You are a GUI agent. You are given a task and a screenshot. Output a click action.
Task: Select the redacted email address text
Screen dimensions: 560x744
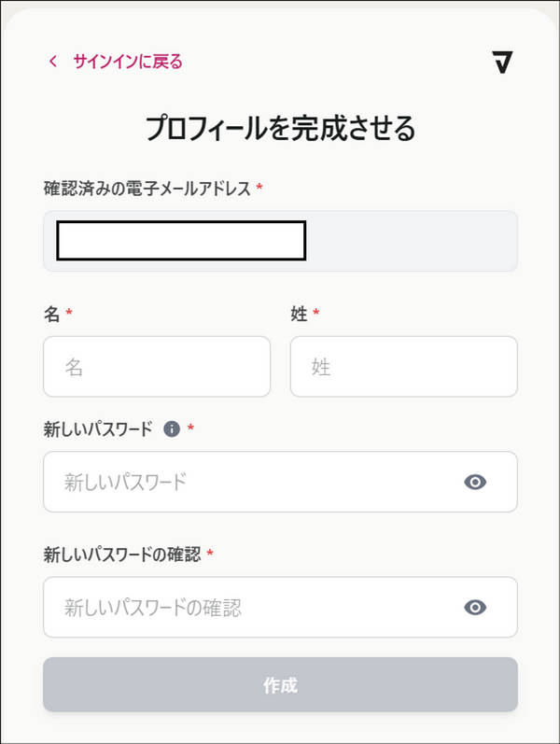pyautogui.click(x=181, y=241)
